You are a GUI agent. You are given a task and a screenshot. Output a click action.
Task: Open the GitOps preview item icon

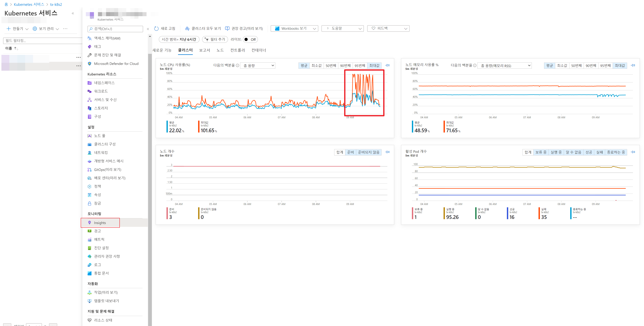coord(90,170)
